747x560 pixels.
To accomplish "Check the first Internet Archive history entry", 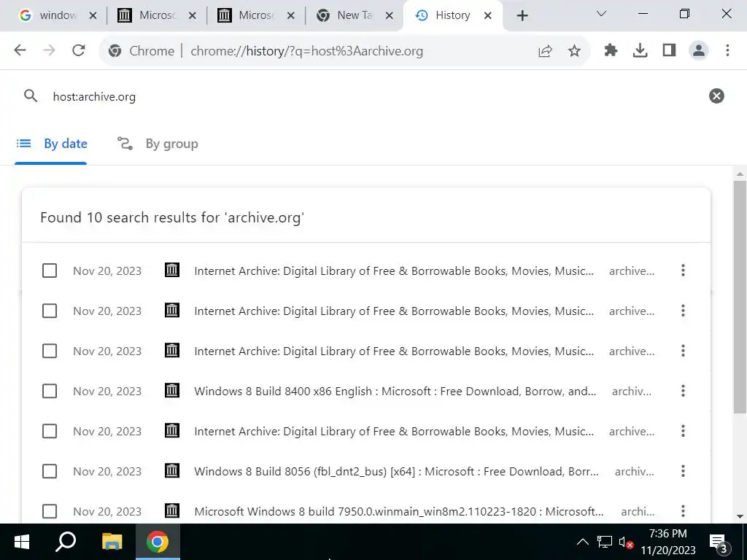I will pos(50,271).
